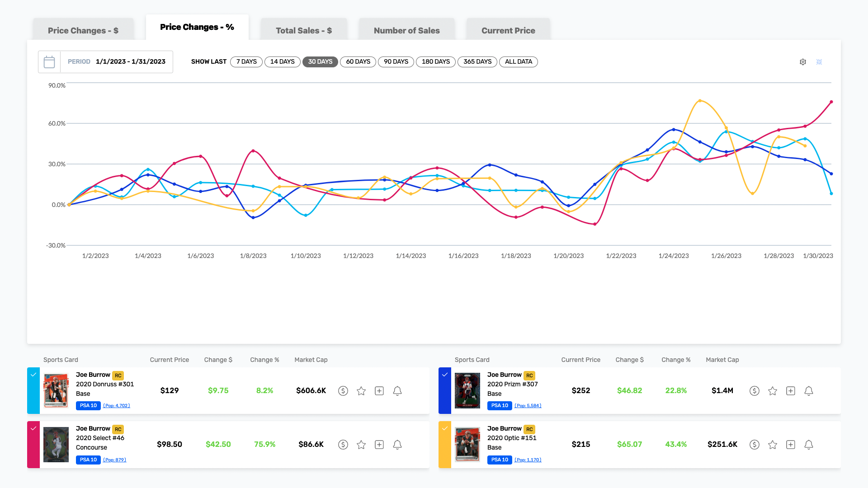Viewport: 868px width, 488px height.
Task: Open Prizm #307 card thumbnail
Action: pyautogui.click(x=467, y=391)
